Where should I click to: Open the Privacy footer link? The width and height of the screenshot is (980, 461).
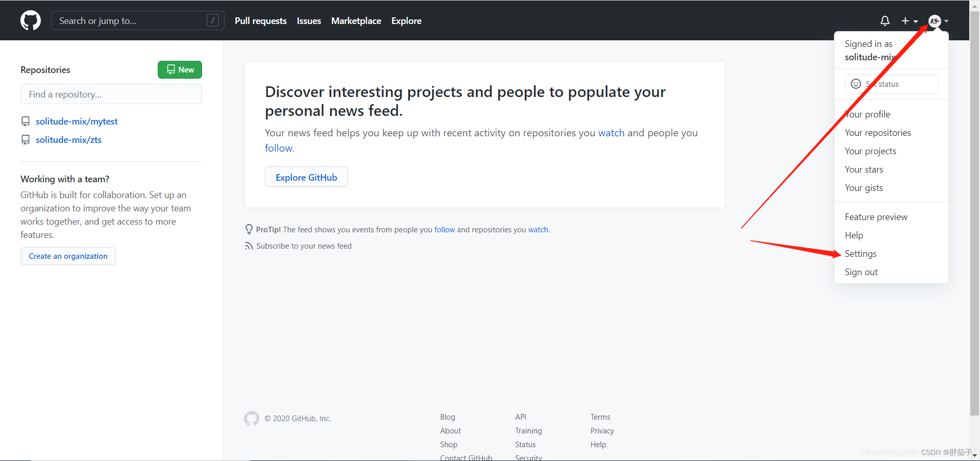(x=602, y=431)
